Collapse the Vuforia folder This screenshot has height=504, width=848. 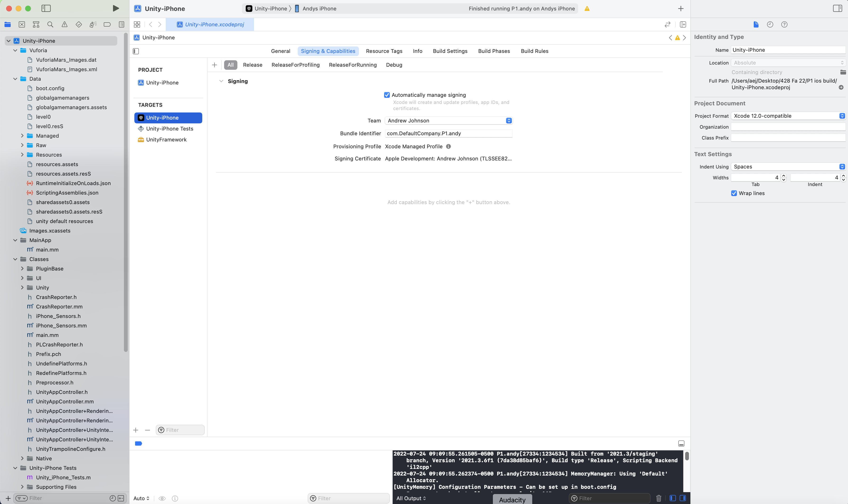(15, 50)
